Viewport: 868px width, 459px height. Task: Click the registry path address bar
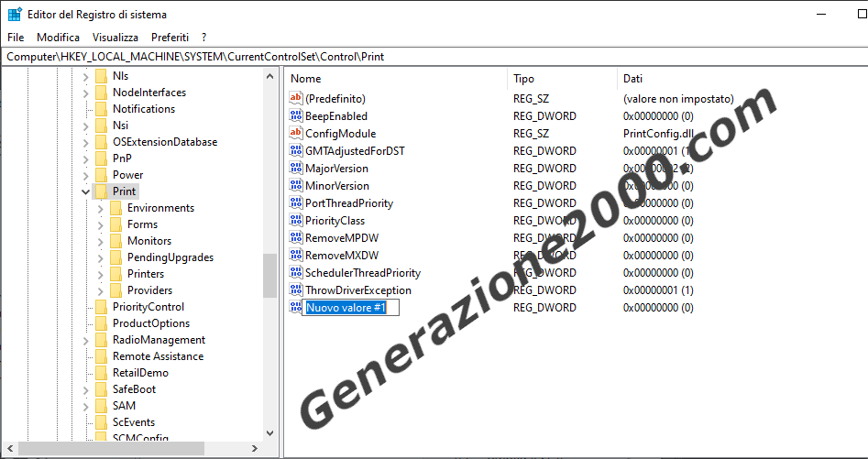pyautogui.click(x=434, y=57)
